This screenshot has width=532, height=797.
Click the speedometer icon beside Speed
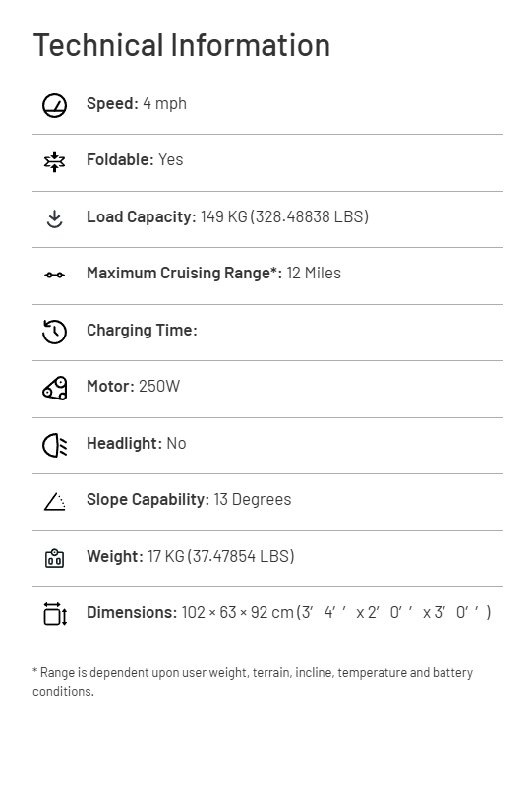point(54,105)
